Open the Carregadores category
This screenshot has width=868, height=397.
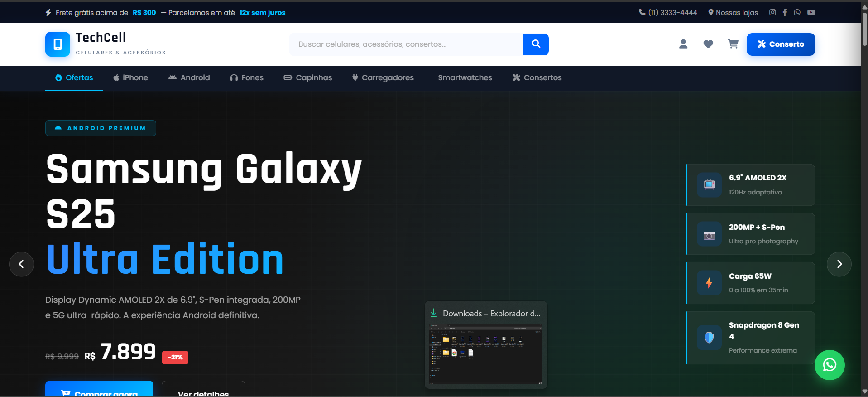pyautogui.click(x=383, y=77)
